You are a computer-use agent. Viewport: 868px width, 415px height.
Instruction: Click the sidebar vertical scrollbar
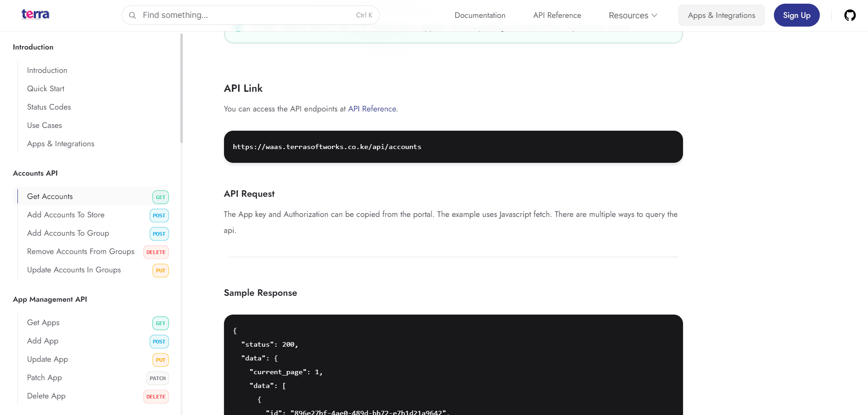pos(182,87)
